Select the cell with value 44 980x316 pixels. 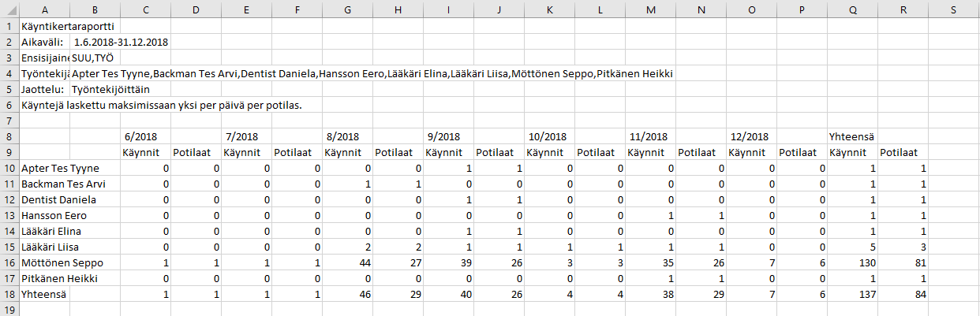pos(347,262)
